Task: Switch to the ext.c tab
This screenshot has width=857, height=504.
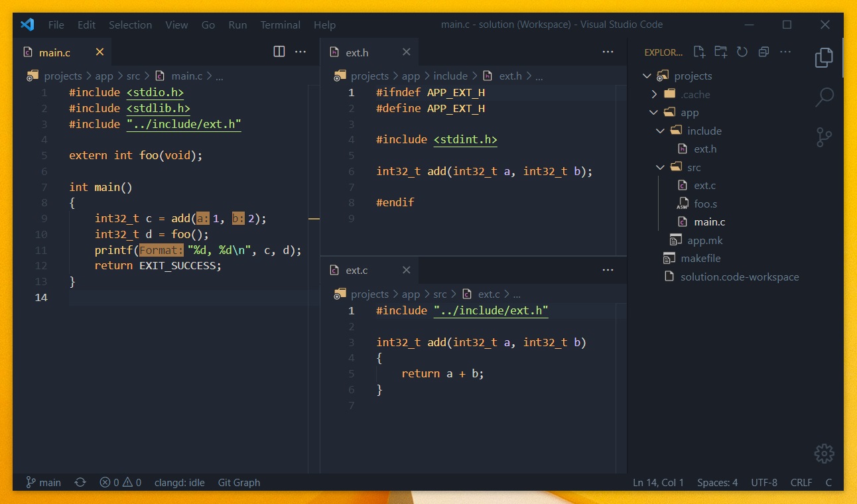Action: point(356,270)
